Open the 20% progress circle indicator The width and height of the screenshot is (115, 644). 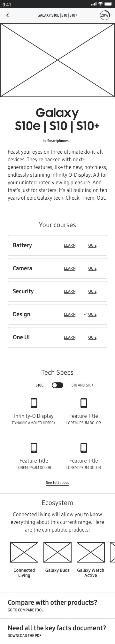[x=104, y=15]
